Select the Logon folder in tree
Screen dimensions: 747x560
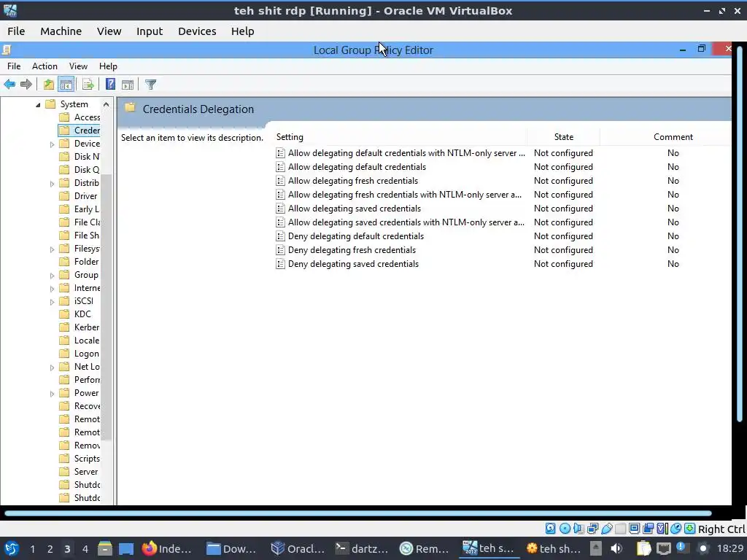pyautogui.click(x=86, y=354)
